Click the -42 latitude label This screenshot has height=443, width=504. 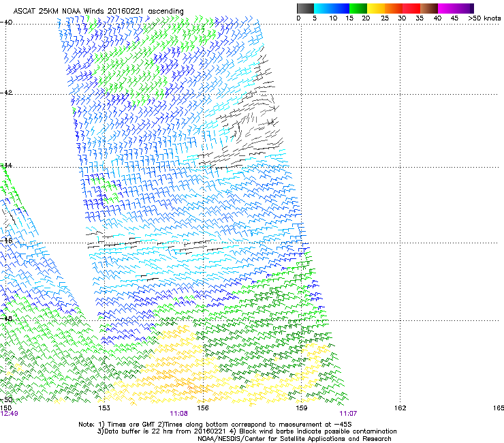6,92
